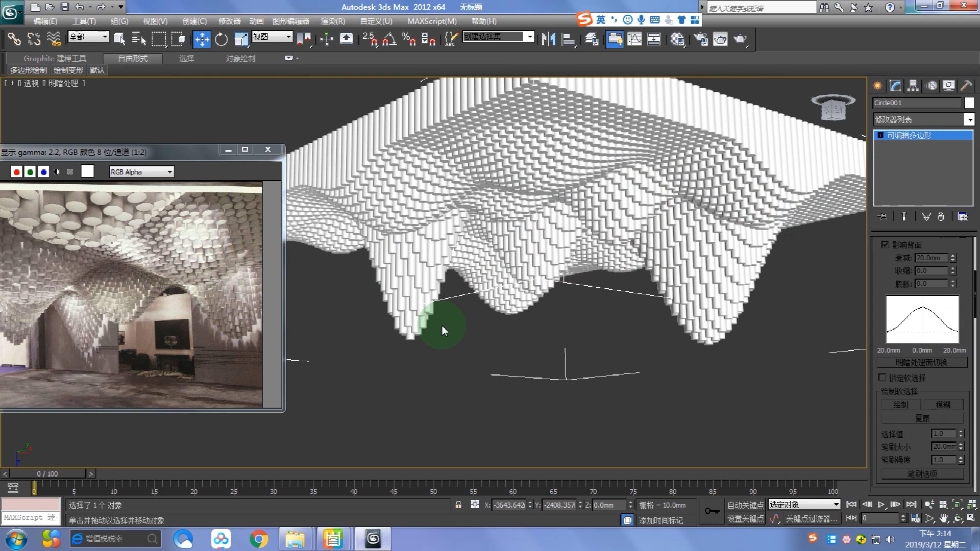This screenshot has height=551, width=980.
Task: Open Curve Editor from toolbar
Action: click(x=635, y=39)
